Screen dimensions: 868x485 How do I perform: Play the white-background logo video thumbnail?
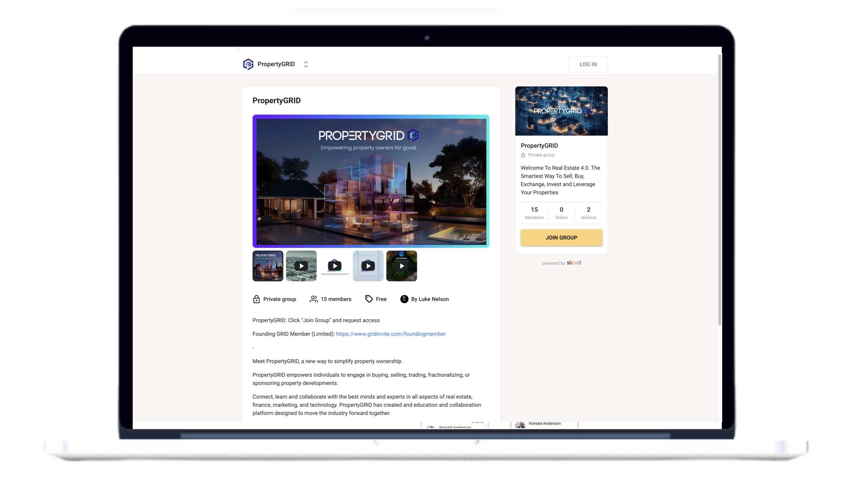point(334,266)
